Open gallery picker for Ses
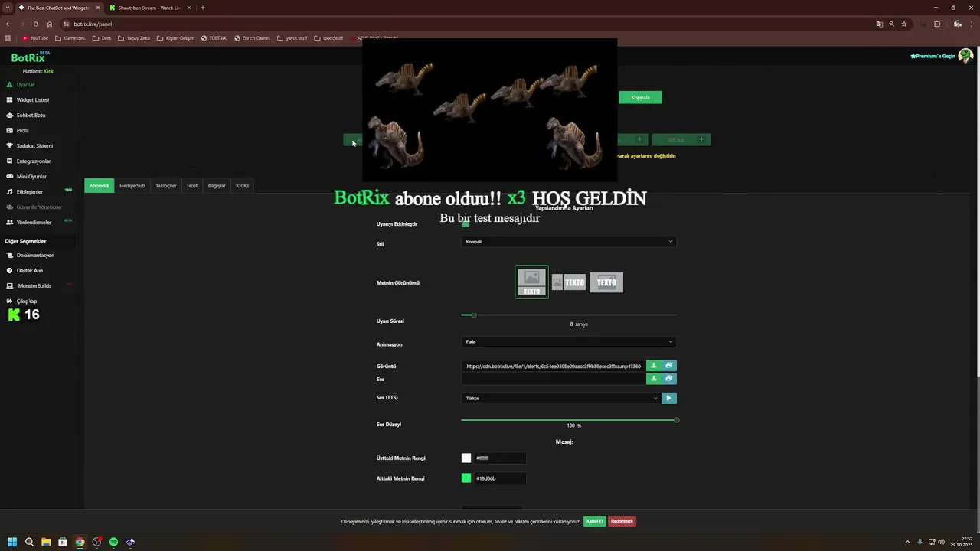Screen dimensions: 980x551 click(x=669, y=379)
